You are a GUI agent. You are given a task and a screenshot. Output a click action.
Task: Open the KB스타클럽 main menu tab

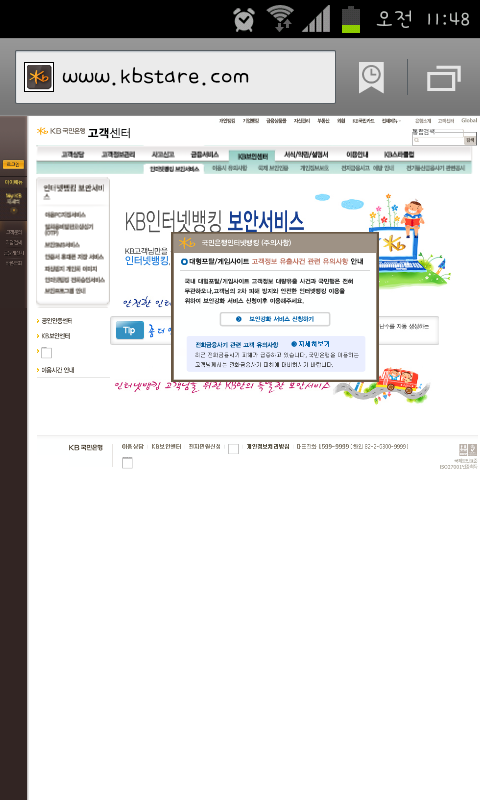click(399, 154)
